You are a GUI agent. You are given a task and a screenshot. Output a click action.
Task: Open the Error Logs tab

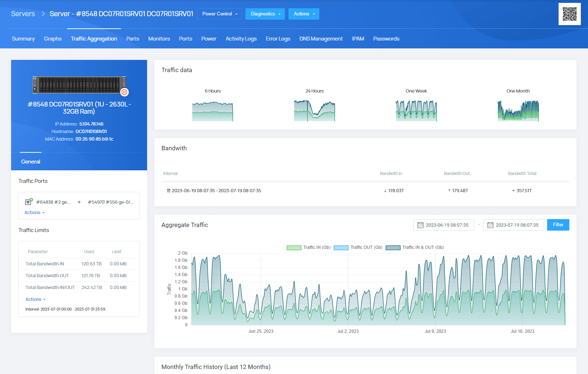point(278,39)
